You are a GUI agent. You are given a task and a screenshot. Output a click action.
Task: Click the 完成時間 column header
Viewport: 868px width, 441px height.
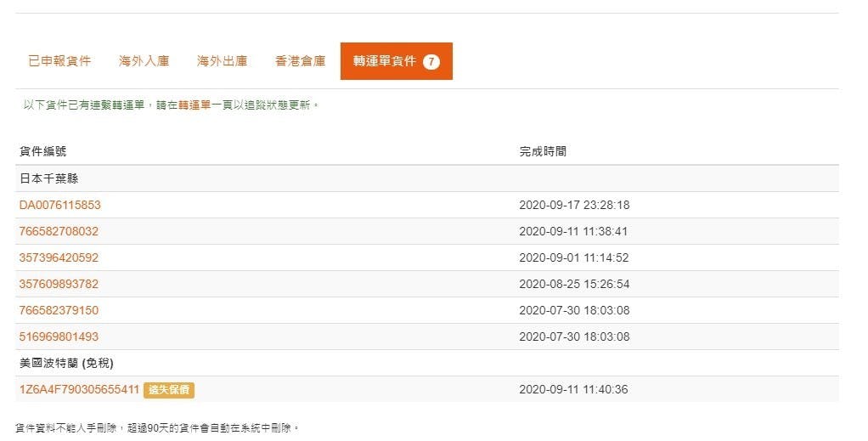coord(543,151)
